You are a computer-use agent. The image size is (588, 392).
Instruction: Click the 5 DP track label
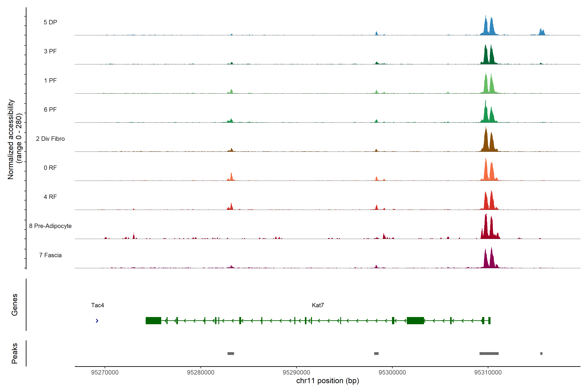point(50,22)
